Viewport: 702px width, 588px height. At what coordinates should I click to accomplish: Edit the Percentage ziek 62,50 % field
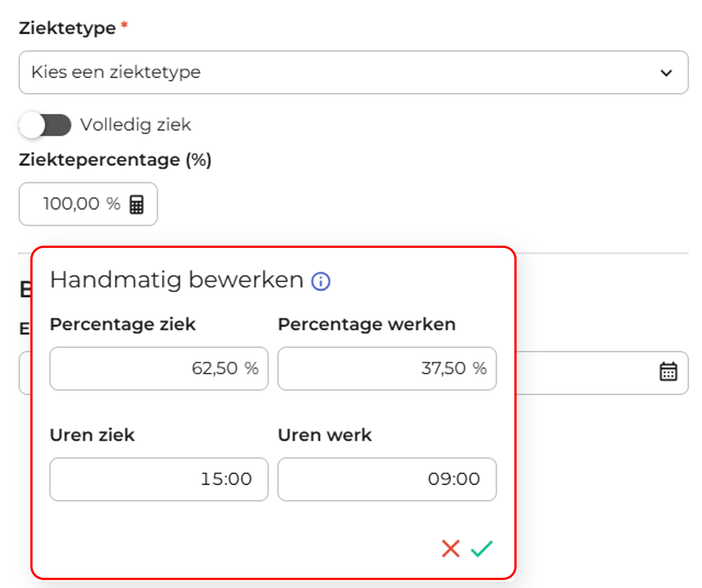(x=159, y=368)
